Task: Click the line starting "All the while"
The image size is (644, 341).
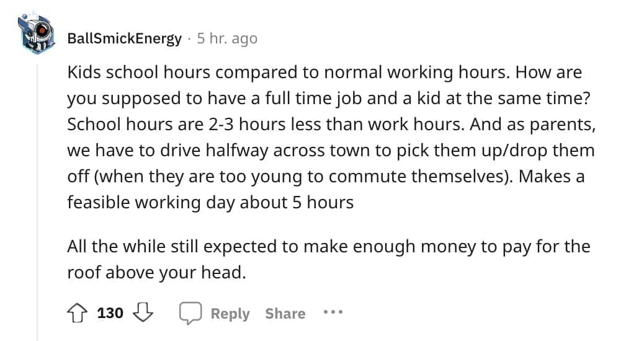Action: pyautogui.click(x=328, y=247)
